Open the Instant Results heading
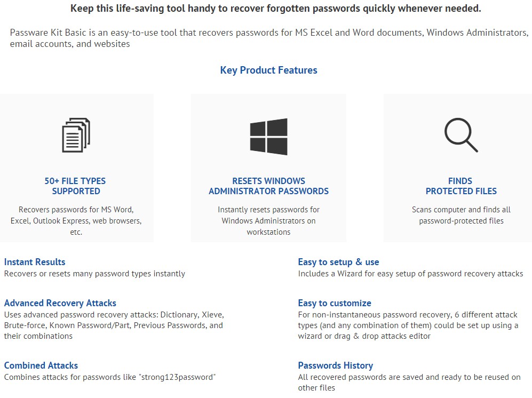This screenshot has width=532, height=398. [x=35, y=262]
